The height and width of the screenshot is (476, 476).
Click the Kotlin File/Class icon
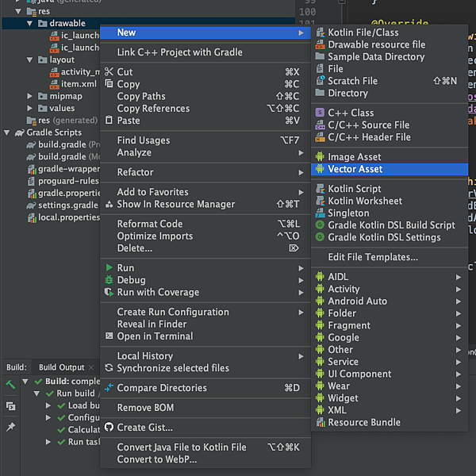320,33
